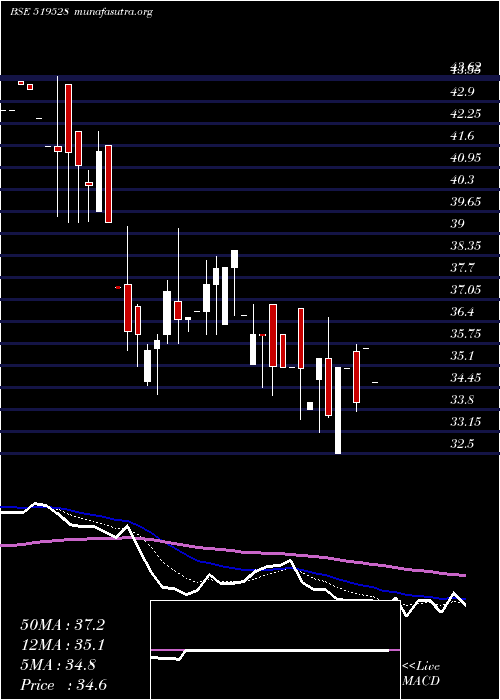The image size is (500, 700).
Task: Click the 33.8 price axis label
Action: 463,400
